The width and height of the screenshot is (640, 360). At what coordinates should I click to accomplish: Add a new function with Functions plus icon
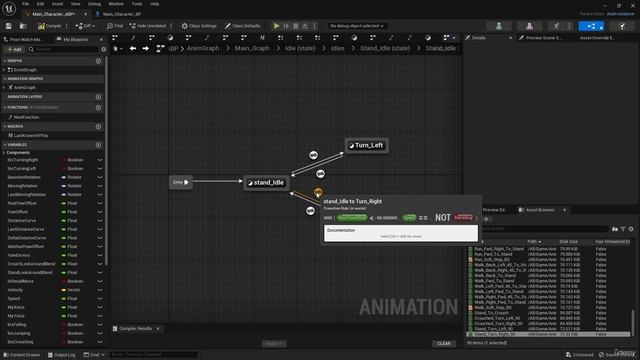coord(98,108)
